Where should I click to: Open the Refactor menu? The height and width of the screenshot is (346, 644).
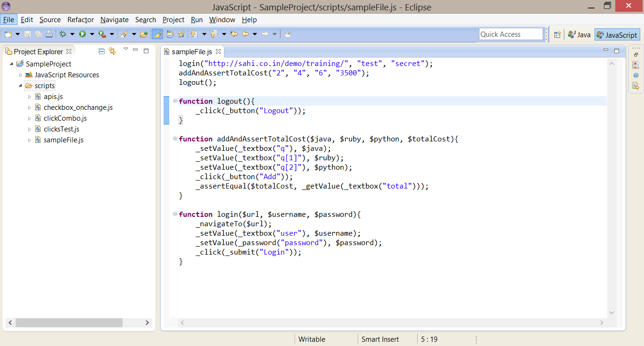coord(81,20)
